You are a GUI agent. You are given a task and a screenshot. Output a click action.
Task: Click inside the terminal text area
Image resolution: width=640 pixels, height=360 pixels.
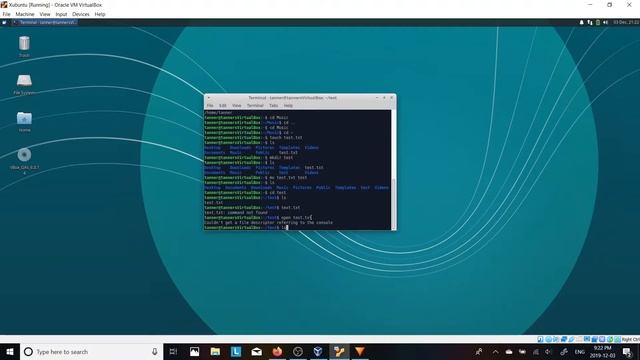(298, 169)
